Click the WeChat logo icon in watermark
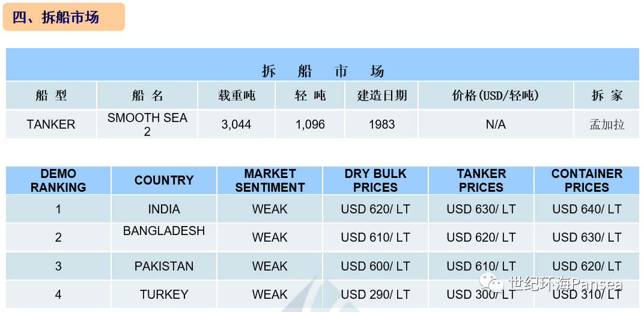The image size is (644, 312). click(492, 283)
